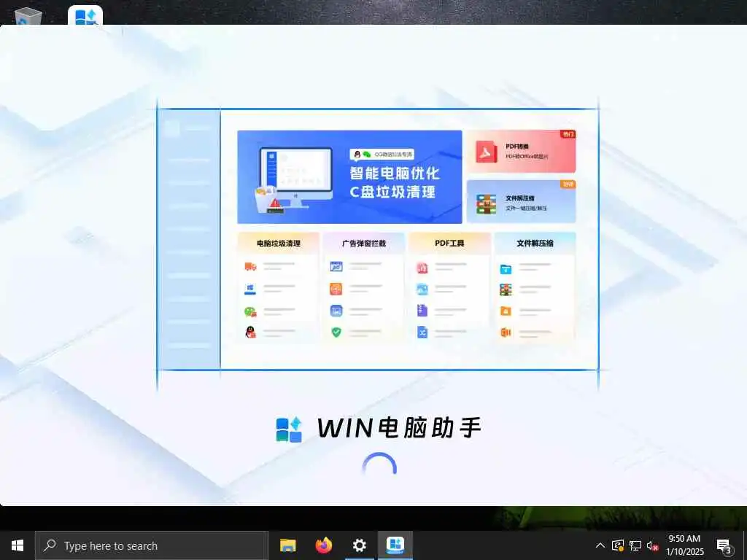Click the WeChat cleanup icon under 电脑垃圾清理
Screen dimensions: 747x560
(250, 312)
